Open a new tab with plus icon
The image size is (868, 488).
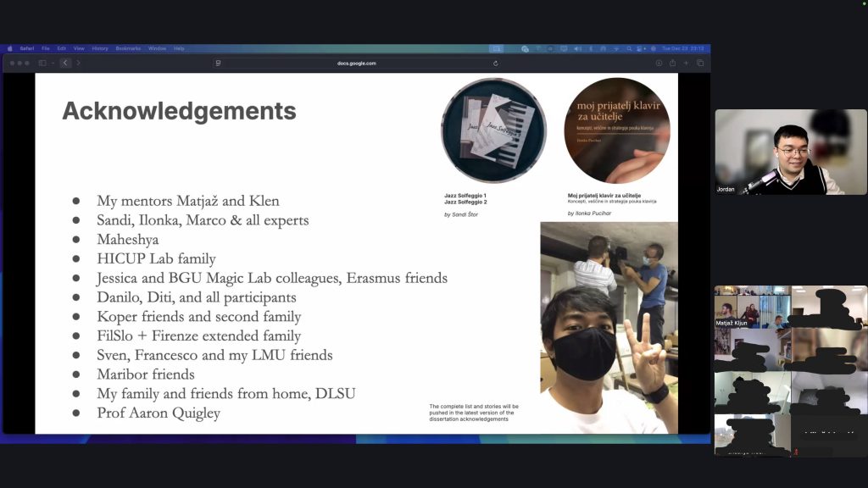click(x=686, y=63)
